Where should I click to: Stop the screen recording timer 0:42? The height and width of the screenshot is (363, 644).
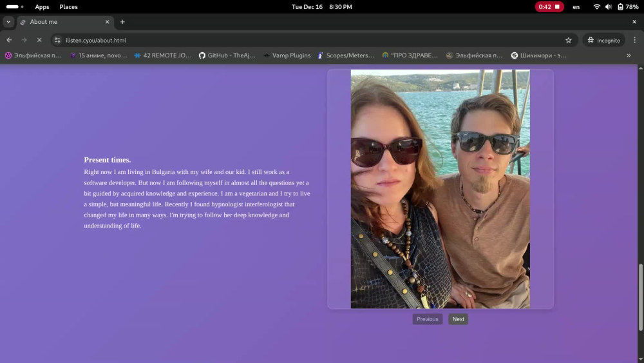tap(549, 6)
